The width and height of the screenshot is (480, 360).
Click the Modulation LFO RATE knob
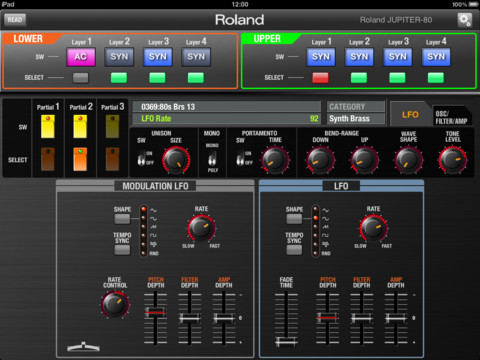point(201,229)
